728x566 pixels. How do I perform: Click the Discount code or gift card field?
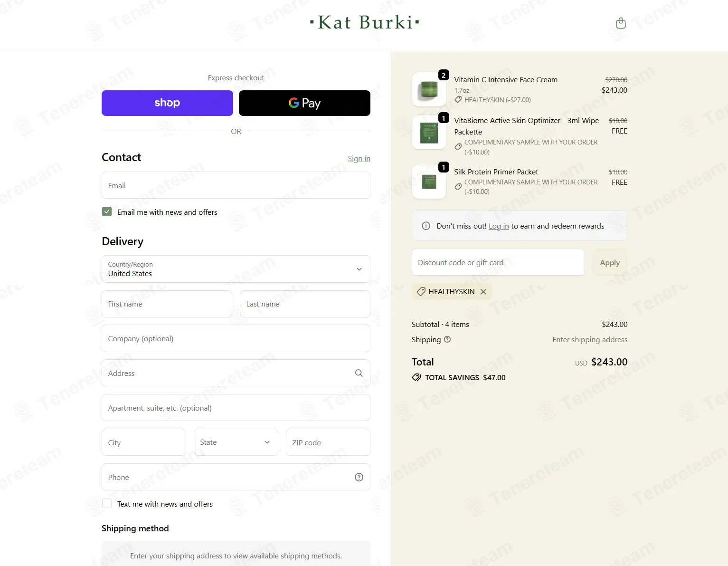coord(498,262)
